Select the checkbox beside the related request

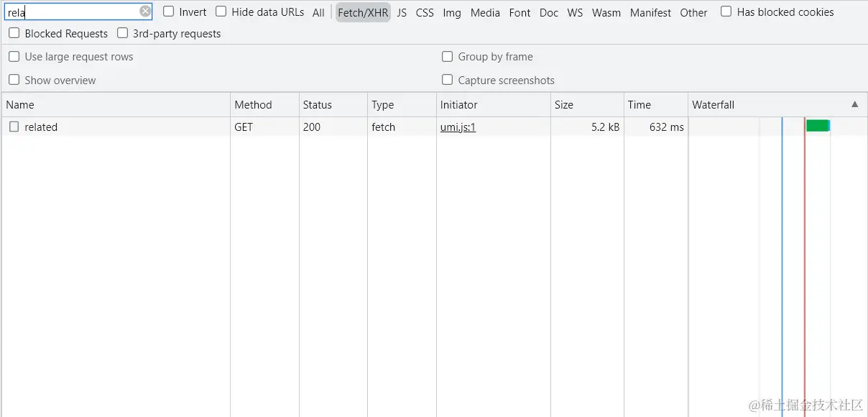tap(14, 127)
